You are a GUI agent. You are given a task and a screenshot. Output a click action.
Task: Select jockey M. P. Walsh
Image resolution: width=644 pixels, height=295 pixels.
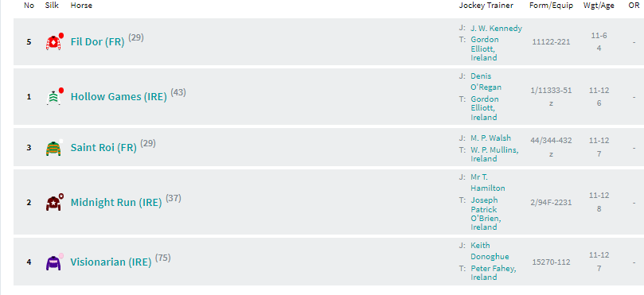(491, 138)
